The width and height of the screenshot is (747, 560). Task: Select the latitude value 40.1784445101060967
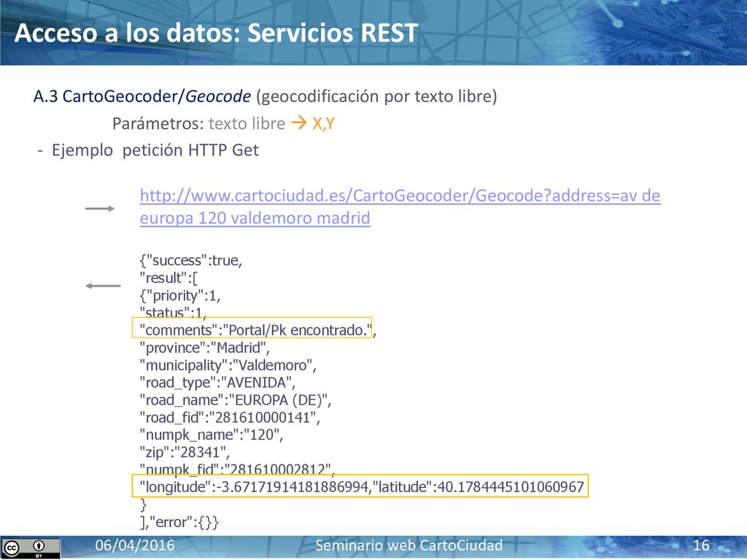510,486
